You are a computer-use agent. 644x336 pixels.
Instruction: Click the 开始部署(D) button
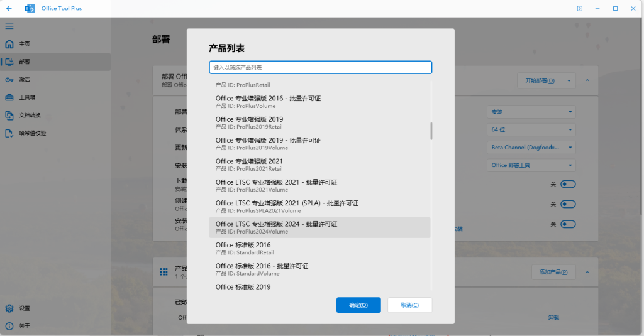click(x=540, y=80)
